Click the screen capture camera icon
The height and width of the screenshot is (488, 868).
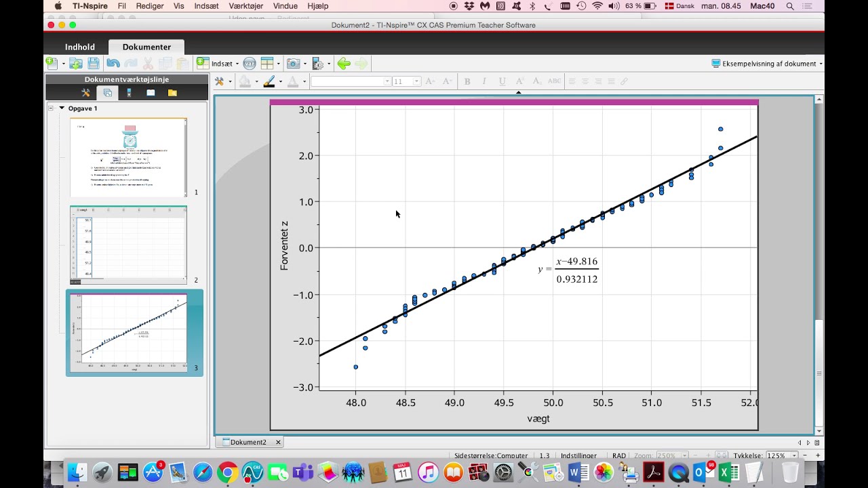point(294,63)
